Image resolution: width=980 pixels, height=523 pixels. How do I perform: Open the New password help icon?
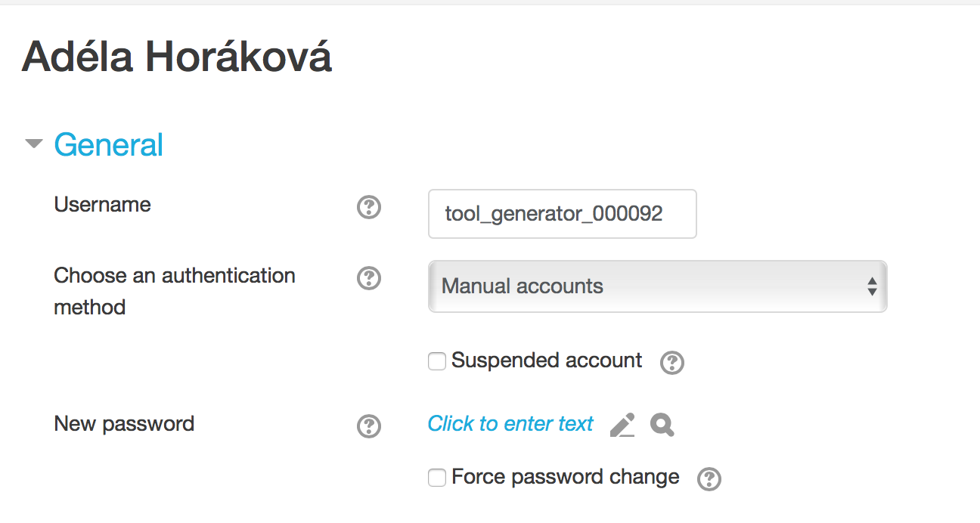coord(368,426)
